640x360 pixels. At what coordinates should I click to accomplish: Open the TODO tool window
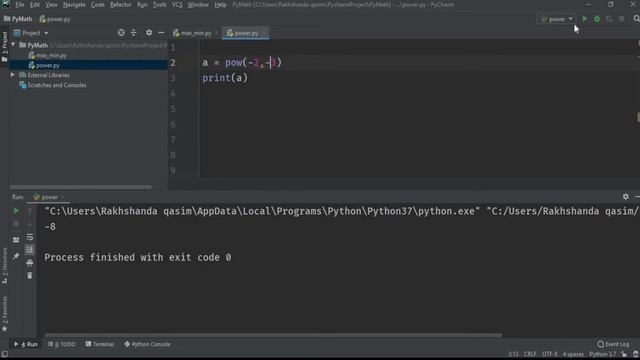coord(62,344)
